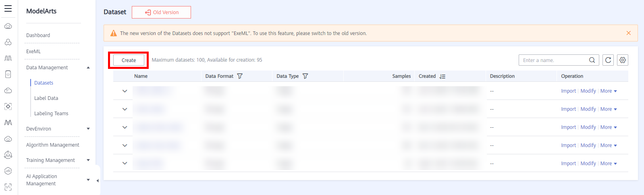Expand the first dataset row
This screenshot has height=195, width=644.
125,91
